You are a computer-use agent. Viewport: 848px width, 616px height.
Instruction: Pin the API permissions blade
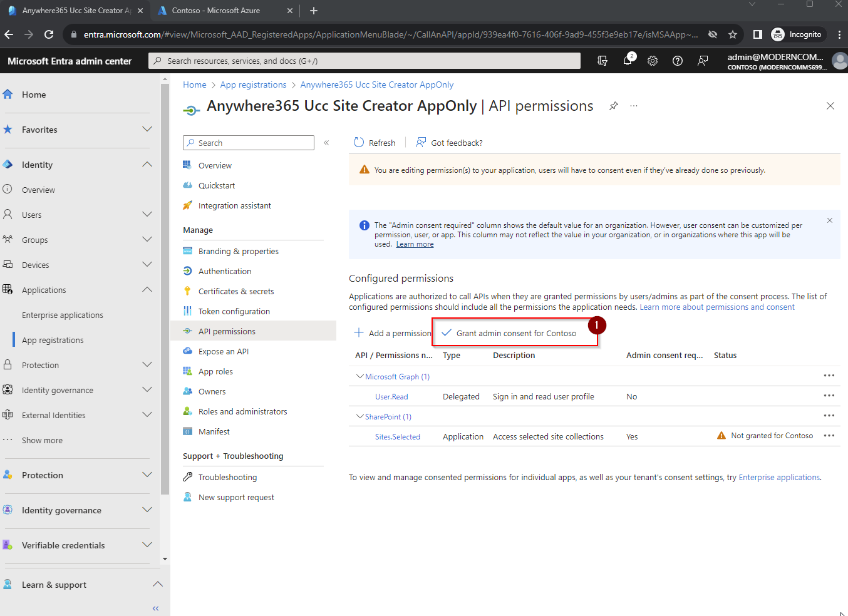614,106
